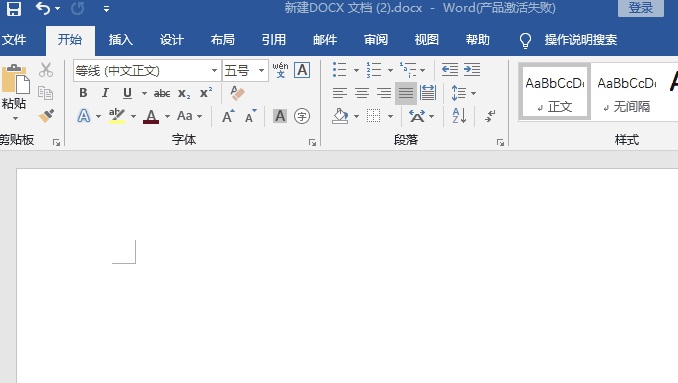Screen dimensions: 678x383
Task: Click the character border A icon
Action: pyautogui.click(x=302, y=70)
